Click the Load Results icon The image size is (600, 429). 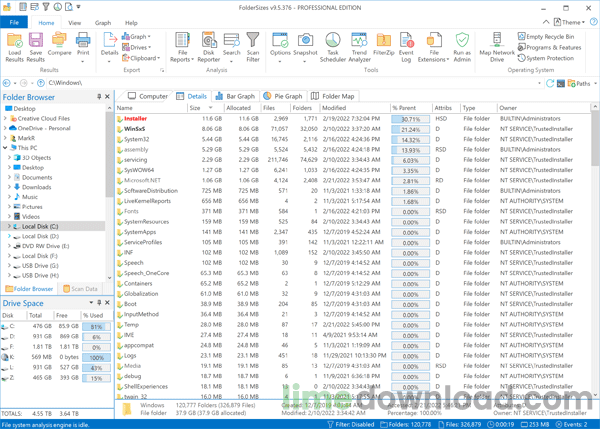[x=15, y=46]
